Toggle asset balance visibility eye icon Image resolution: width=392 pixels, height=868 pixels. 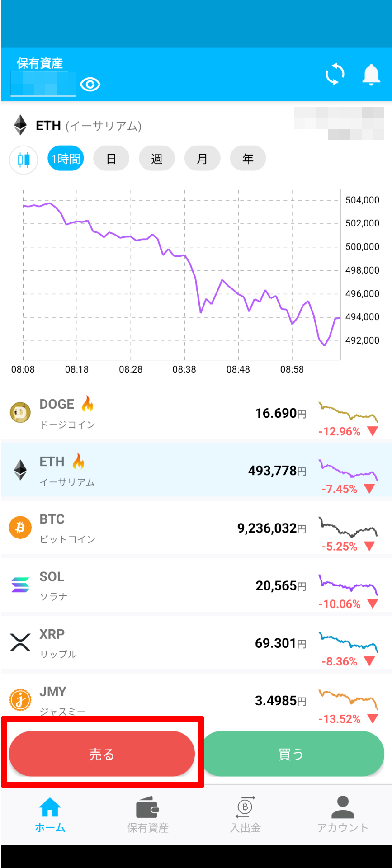tap(90, 85)
